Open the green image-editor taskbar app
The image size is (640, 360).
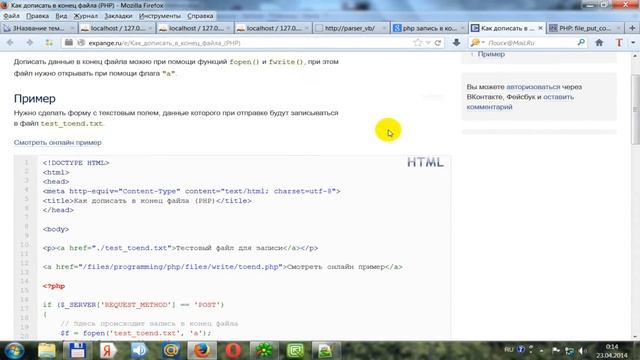click(x=325, y=351)
